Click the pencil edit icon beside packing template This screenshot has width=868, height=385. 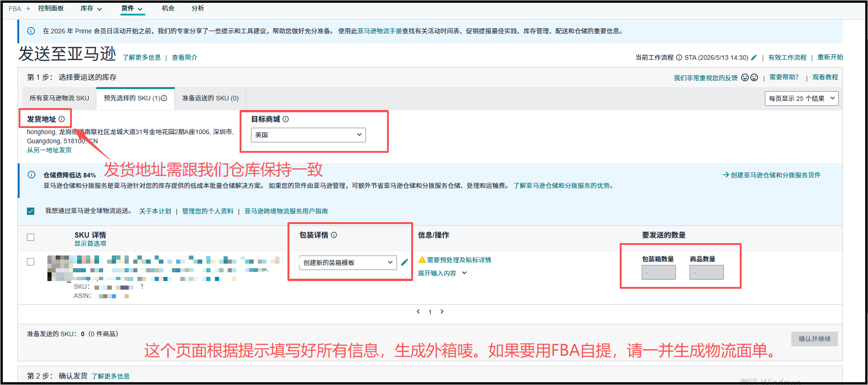pyautogui.click(x=404, y=262)
